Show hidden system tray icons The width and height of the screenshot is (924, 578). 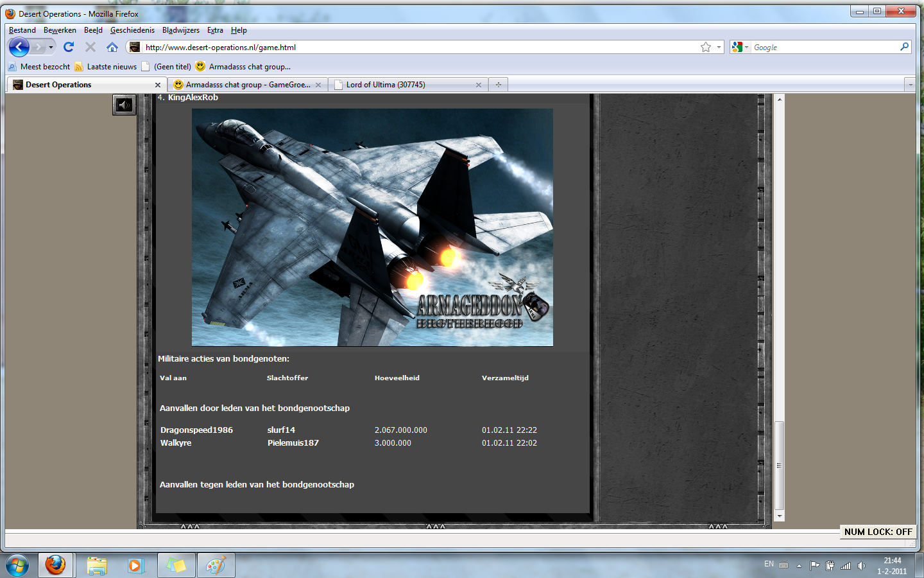point(799,566)
